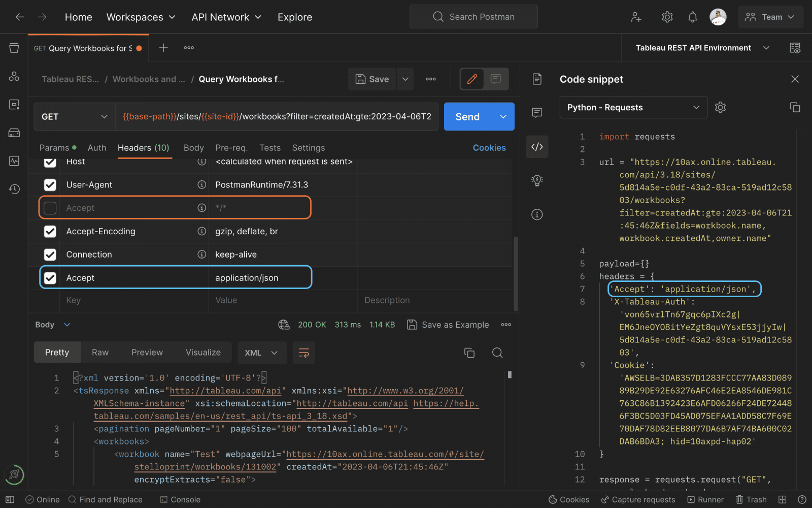Switch to the Auth tab

[x=97, y=148]
